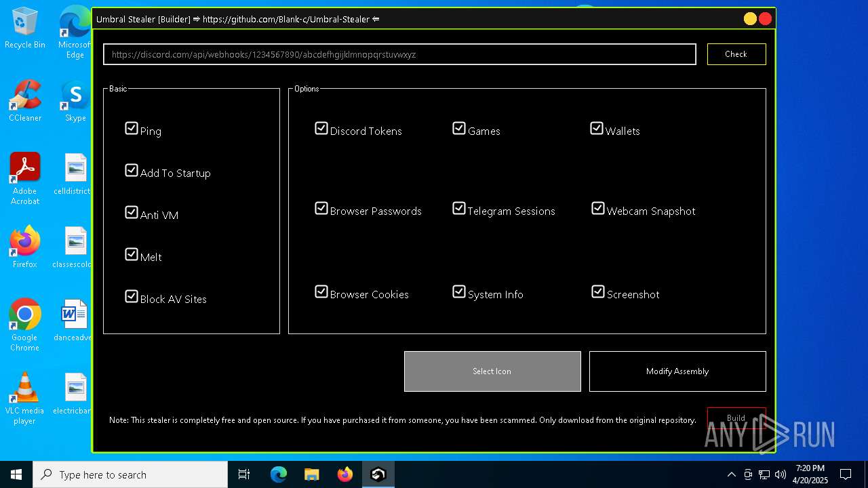
Task: Uncheck the Screenshot checkbox
Action: (x=598, y=291)
